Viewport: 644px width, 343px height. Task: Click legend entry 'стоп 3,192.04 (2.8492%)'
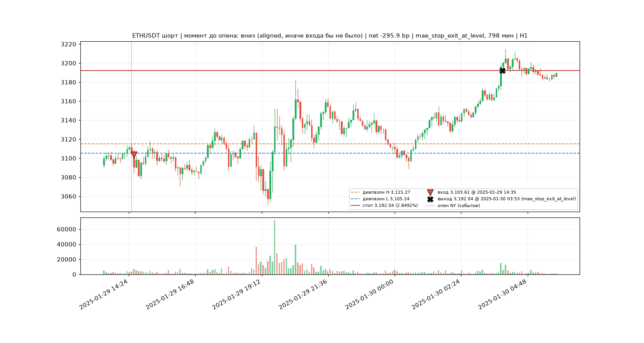[390, 205]
